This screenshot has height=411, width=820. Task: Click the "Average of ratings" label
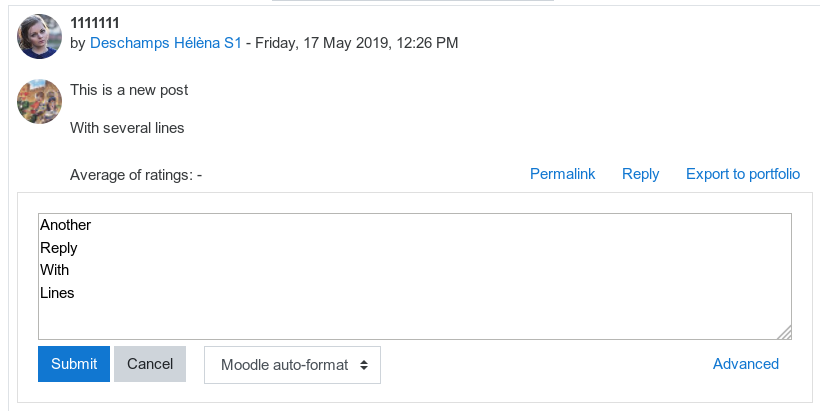point(136,175)
